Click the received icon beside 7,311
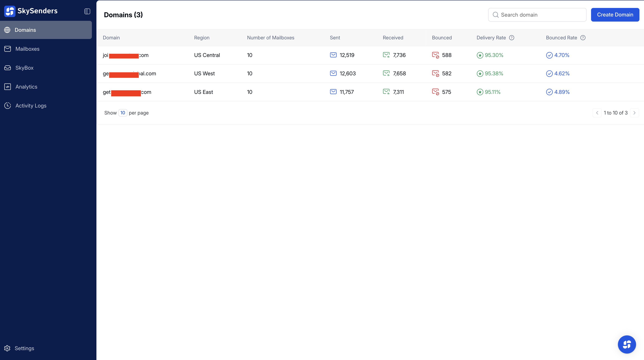 click(386, 92)
